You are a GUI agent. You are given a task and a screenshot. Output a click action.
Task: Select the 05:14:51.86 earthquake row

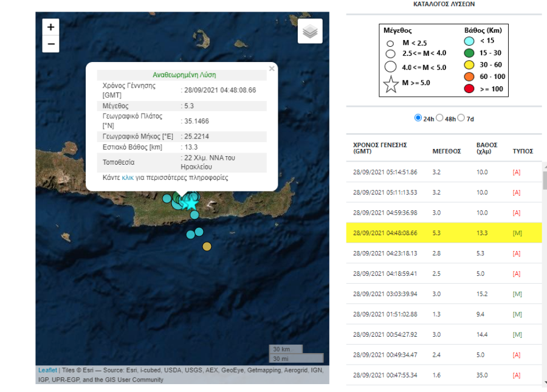(x=444, y=172)
